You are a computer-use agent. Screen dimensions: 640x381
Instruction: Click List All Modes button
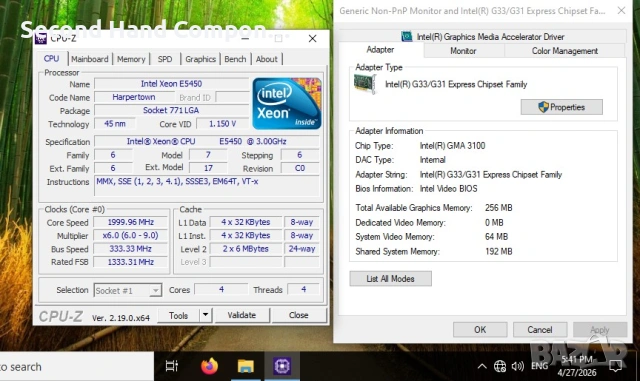coord(390,279)
